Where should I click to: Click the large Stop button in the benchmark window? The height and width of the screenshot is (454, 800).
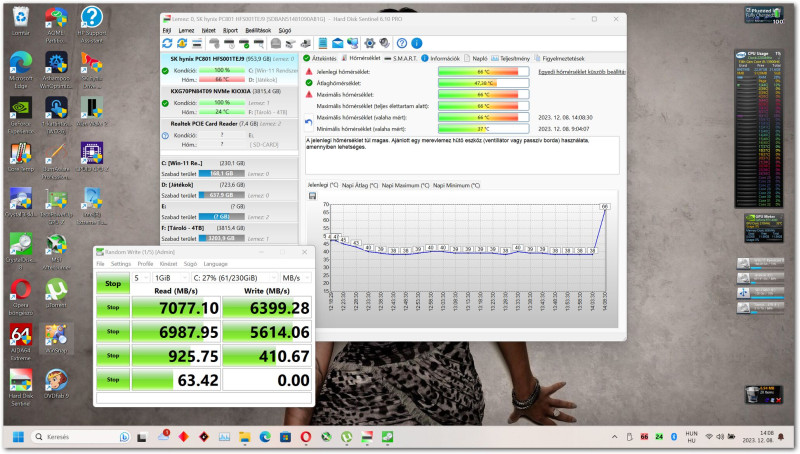(113, 284)
